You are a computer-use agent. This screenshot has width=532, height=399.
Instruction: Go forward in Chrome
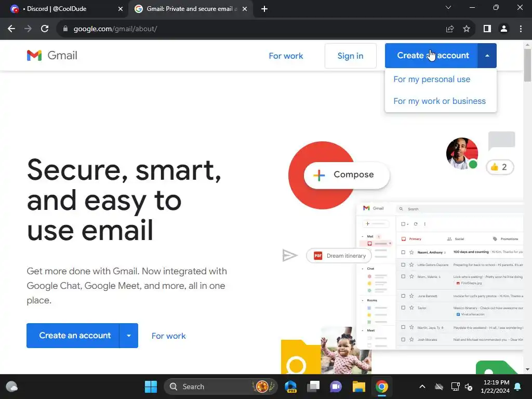coord(28,29)
